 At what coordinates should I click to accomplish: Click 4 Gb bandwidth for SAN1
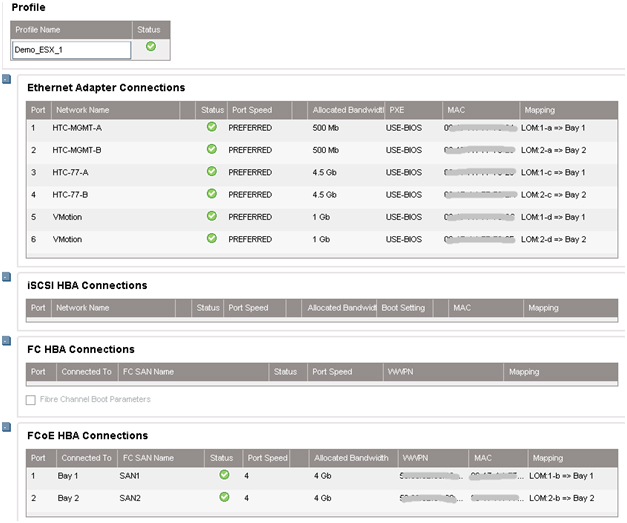[322, 476]
